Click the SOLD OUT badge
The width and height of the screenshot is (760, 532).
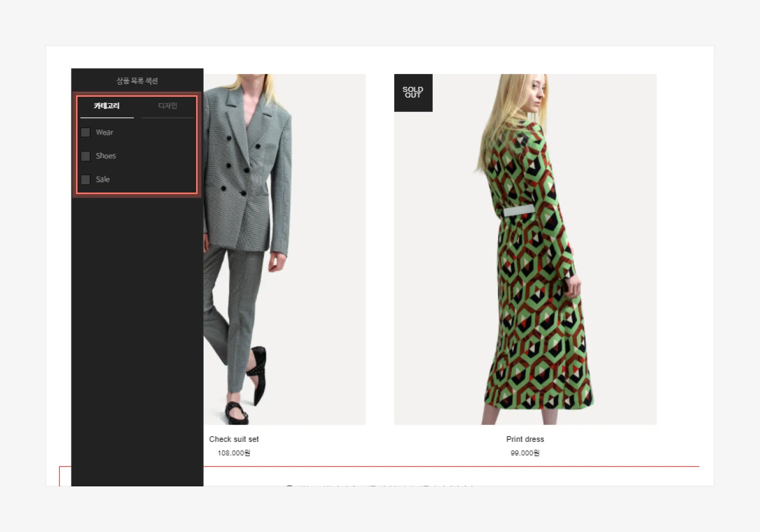[413, 93]
